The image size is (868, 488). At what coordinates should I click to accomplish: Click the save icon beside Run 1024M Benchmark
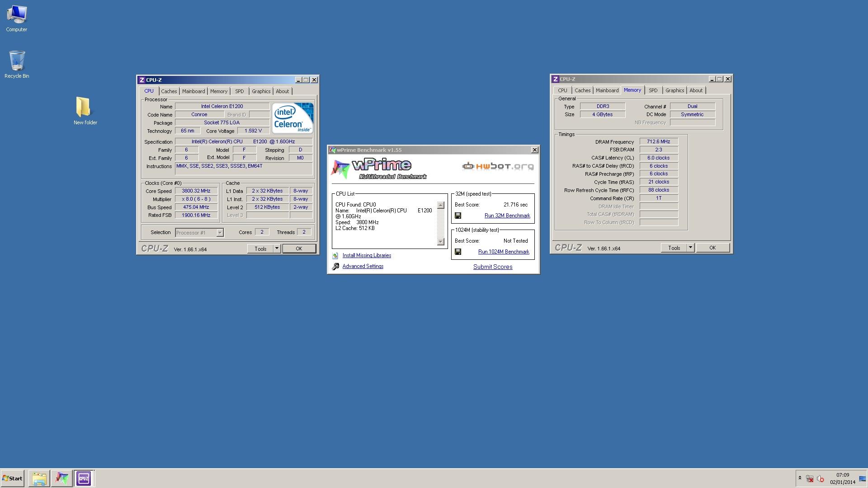[458, 252]
